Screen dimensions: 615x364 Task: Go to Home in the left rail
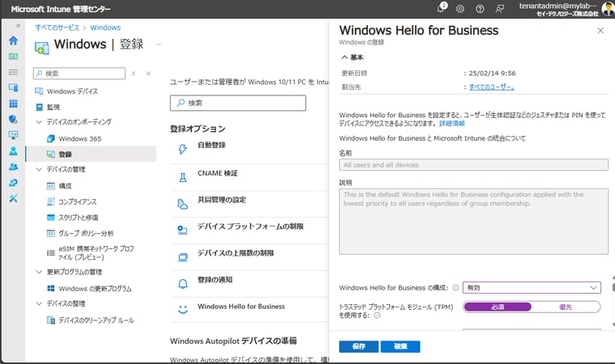pyautogui.click(x=13, y=40)
